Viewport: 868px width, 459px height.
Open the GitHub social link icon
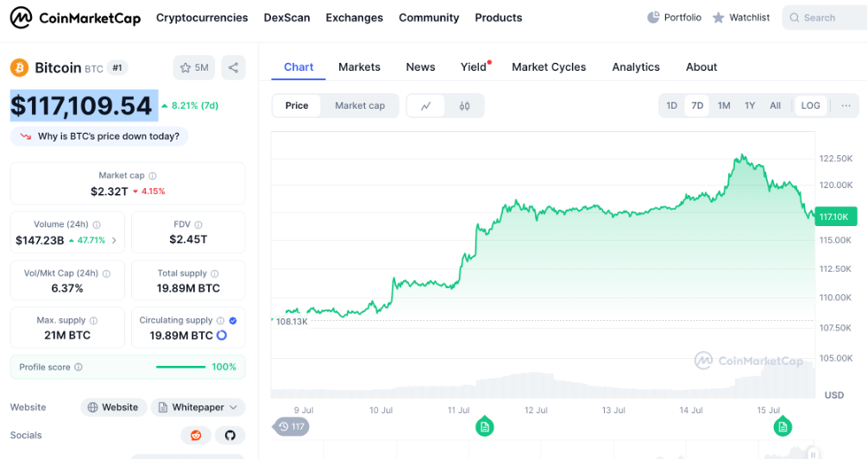[230, 436]
